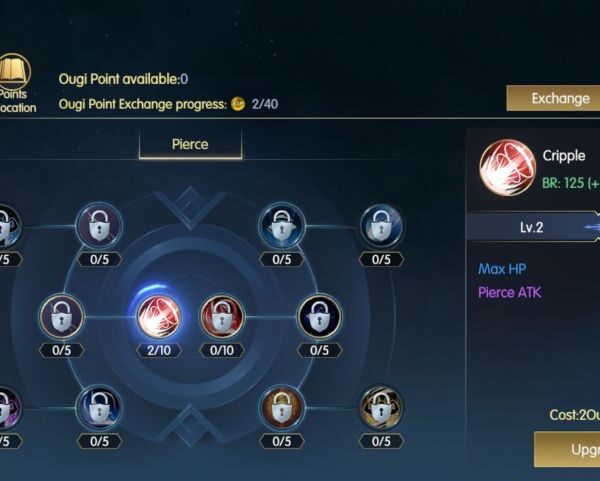Click the Upgrade button
Screen dimensions: 600x481
pyautogui.click(x=567, y=449)
